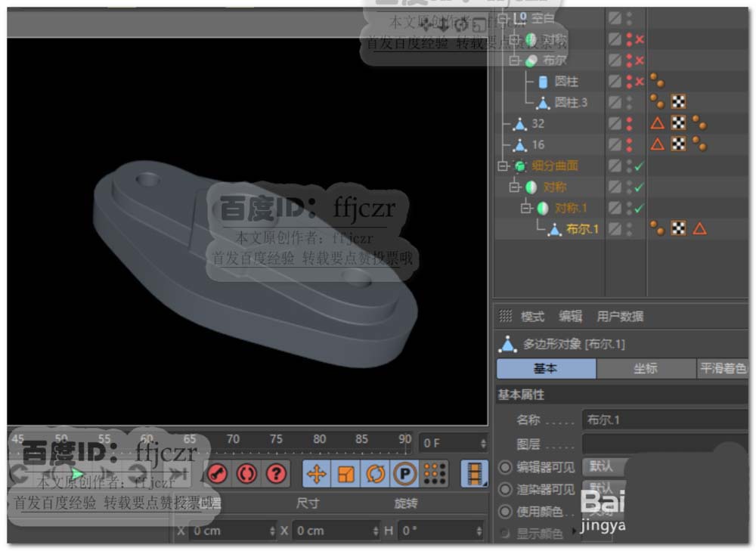Click the 使用颜色 animation circle

(x=505, y=511)
